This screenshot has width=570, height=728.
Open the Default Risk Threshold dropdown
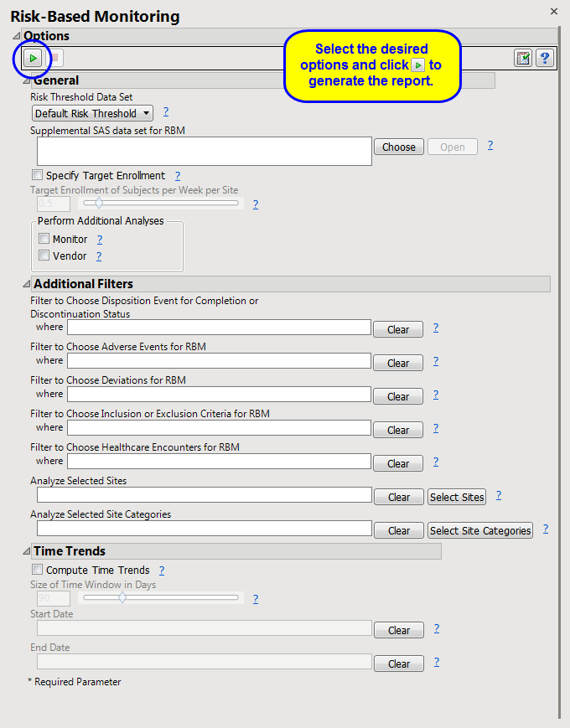tap(92, 113)
